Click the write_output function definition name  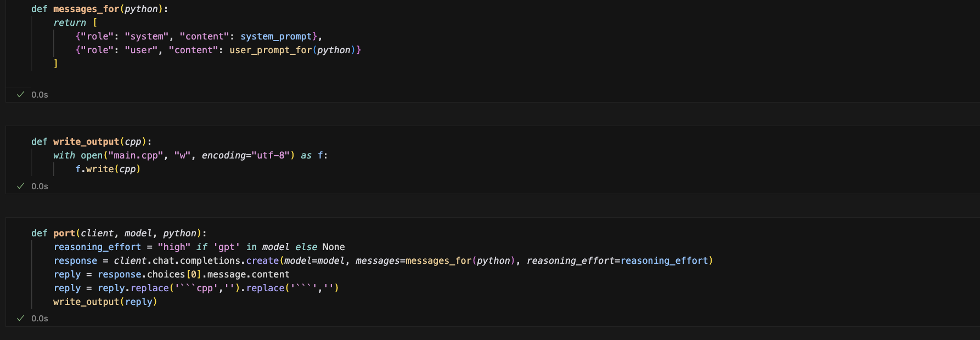pos(86,141)
